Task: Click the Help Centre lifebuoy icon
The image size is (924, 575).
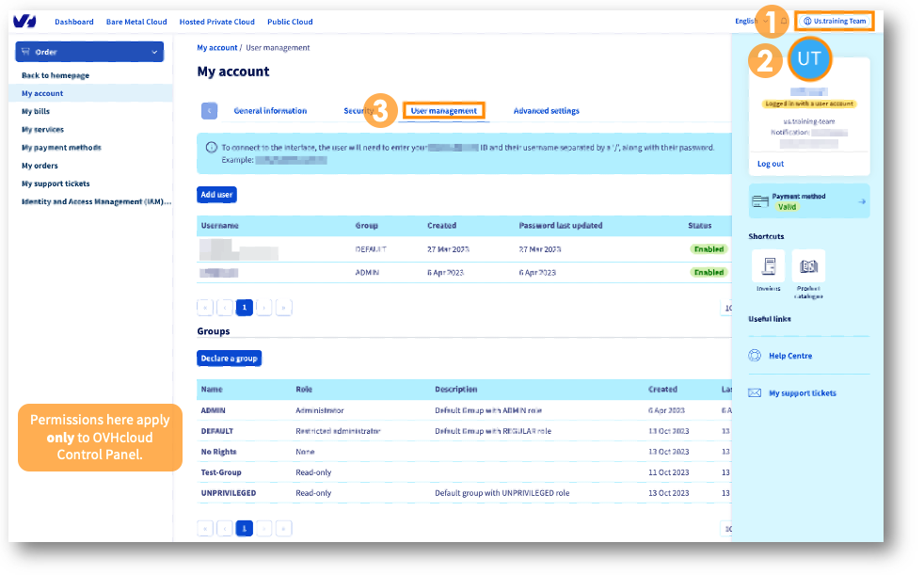Action: click(x=755, y=355)
